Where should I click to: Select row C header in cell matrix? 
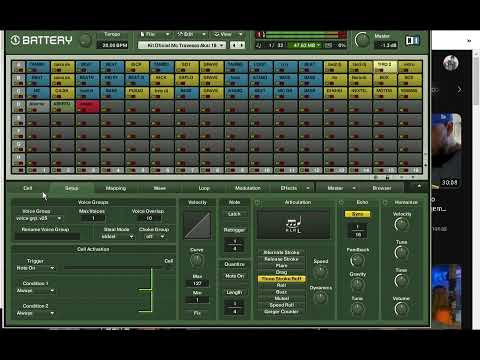click(x=19, y=93)
